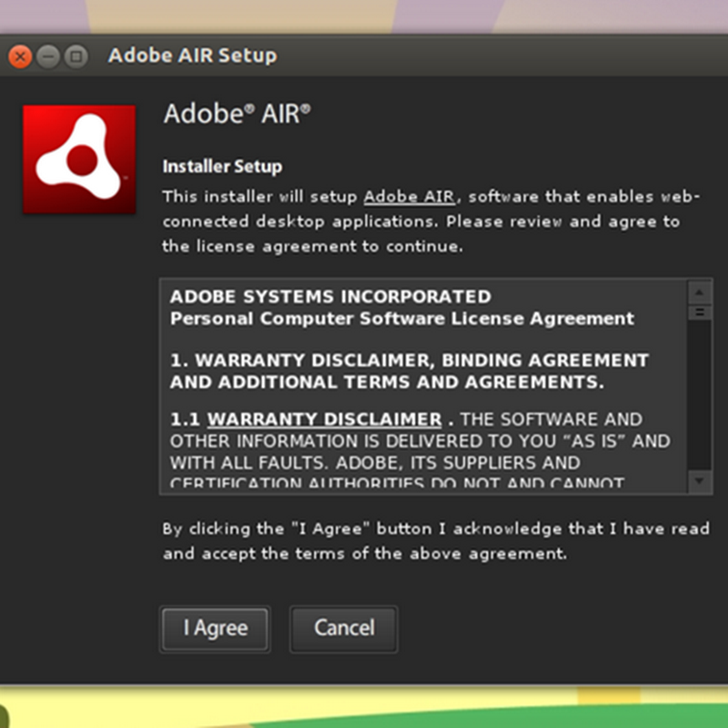
Task: Click the red Adobe AIR logo
Action: (x=79, y=159)
